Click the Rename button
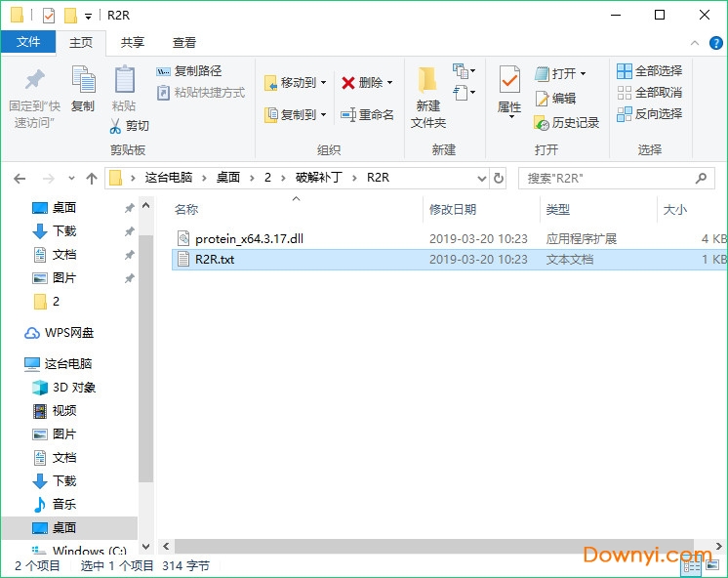 click(367, 114)
